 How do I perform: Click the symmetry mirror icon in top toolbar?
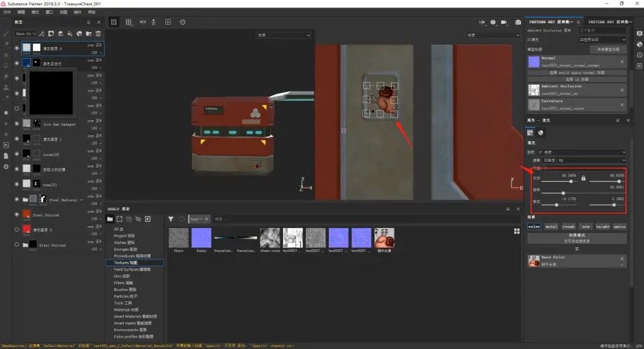(x=142, y=22)
